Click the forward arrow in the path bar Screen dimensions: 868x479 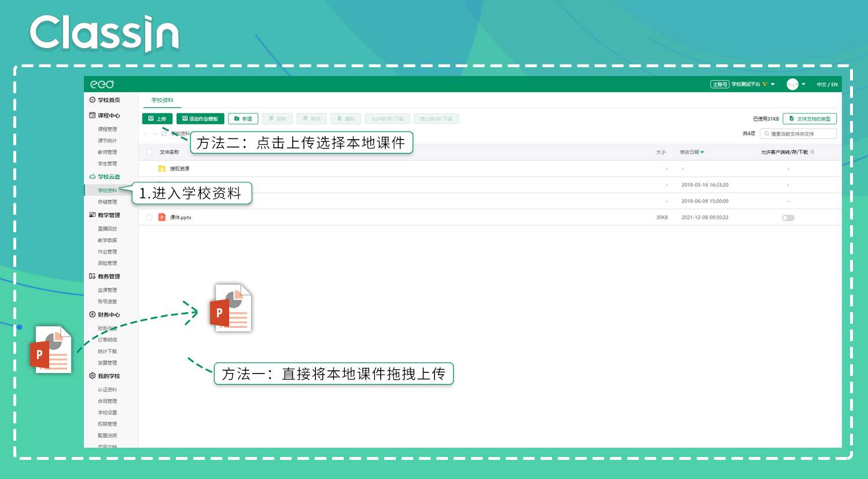pos(155,134)
